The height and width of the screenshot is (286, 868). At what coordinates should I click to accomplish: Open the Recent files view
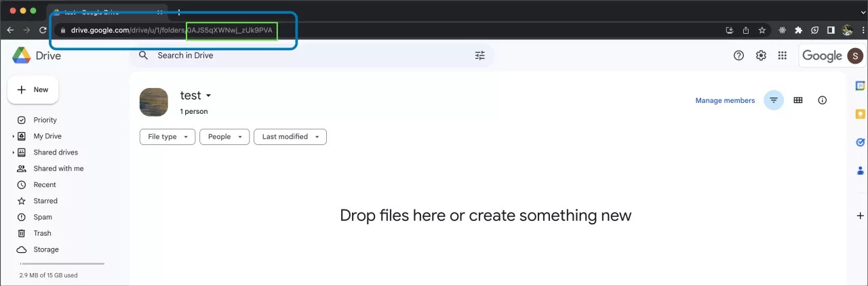(x=45, y=185)
